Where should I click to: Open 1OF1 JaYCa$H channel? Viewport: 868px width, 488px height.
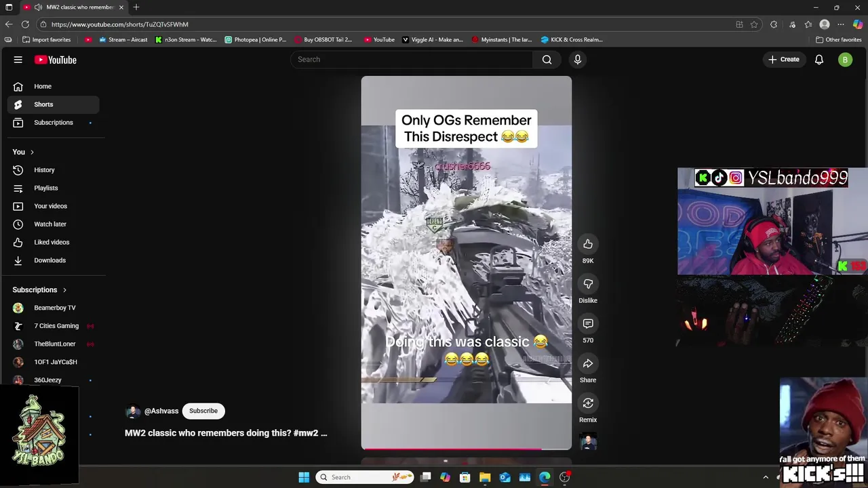pos(53,362)
